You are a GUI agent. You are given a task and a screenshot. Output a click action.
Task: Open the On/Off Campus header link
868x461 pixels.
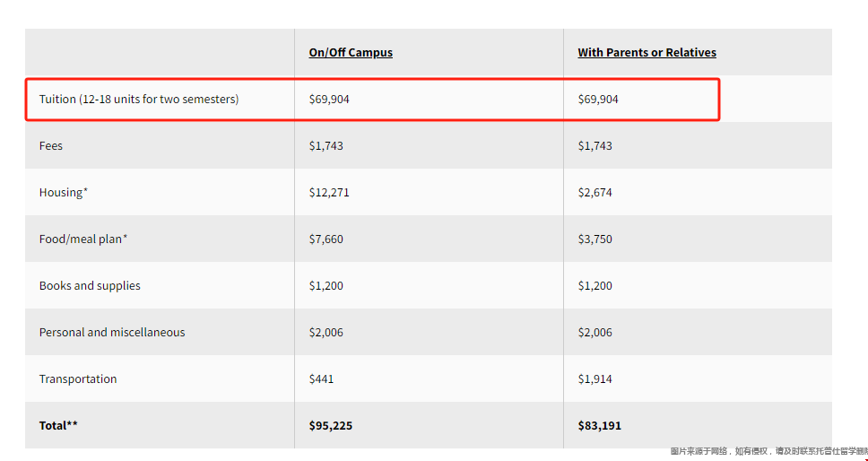pyautogui.click(x=351, y=53)
